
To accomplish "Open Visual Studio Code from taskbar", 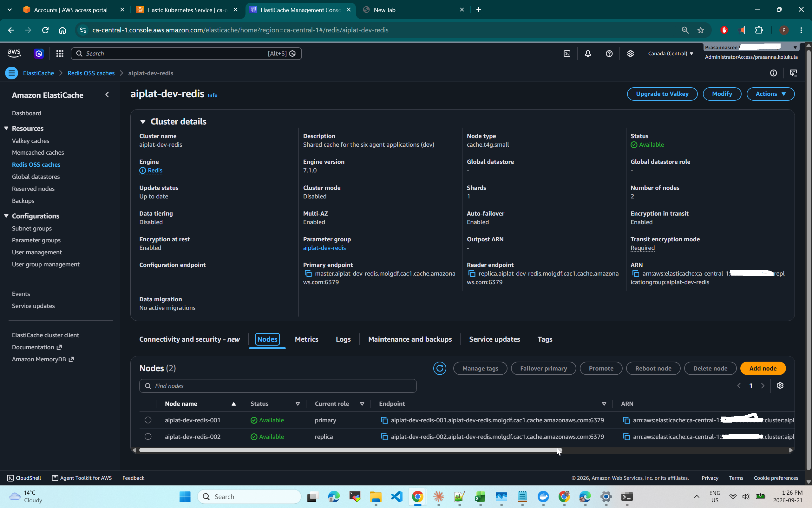I will click(396, 497).
